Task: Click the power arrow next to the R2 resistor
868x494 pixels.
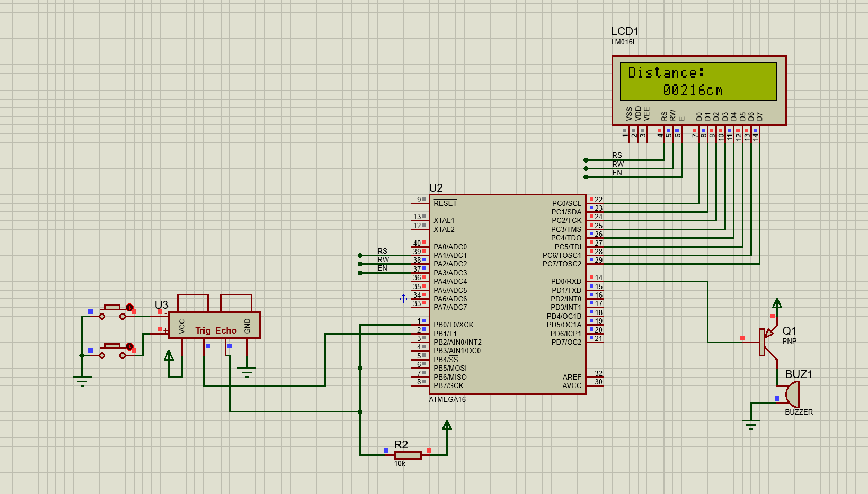Action: point(447,425)
